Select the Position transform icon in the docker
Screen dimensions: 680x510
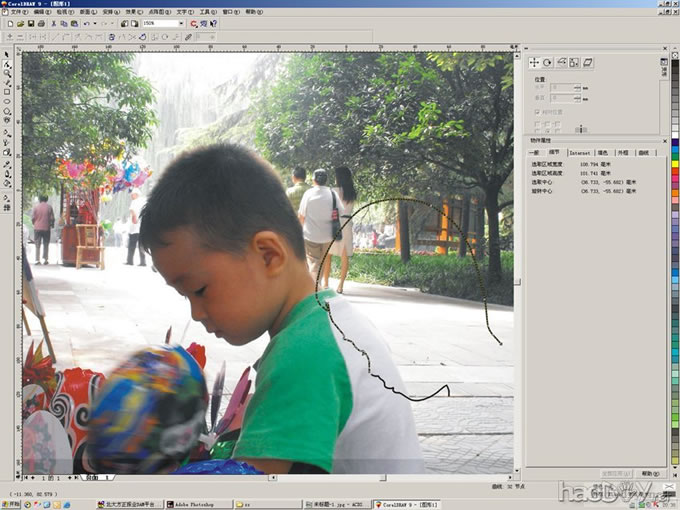pyautogui.click(x=534, y=62)
